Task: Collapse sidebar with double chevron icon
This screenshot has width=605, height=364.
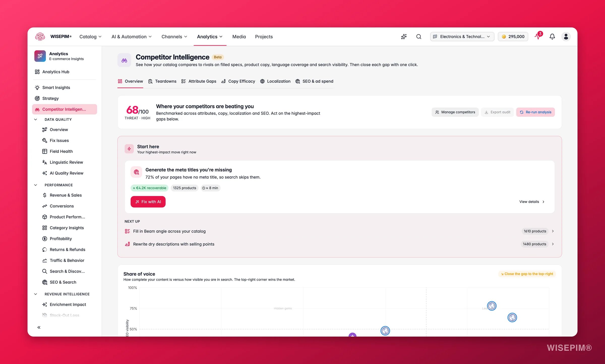Action: click(39, 327)
